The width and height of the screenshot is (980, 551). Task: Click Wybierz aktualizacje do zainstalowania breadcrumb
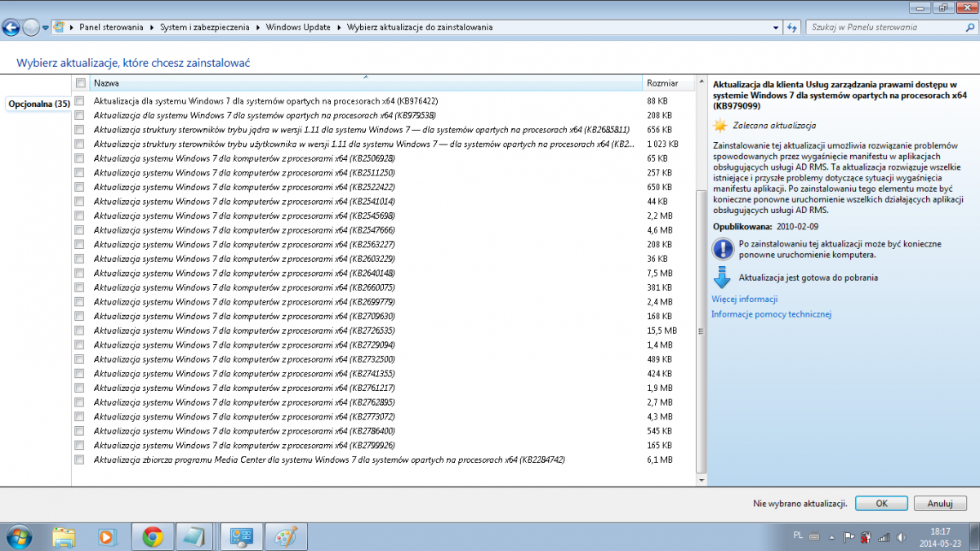click(x=420, y=27)
